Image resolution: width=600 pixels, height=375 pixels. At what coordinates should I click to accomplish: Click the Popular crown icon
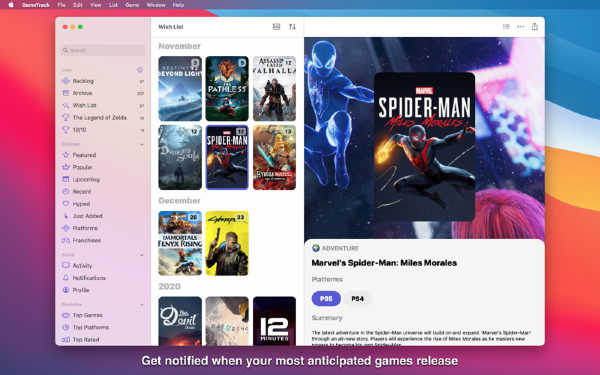point(66,167)
